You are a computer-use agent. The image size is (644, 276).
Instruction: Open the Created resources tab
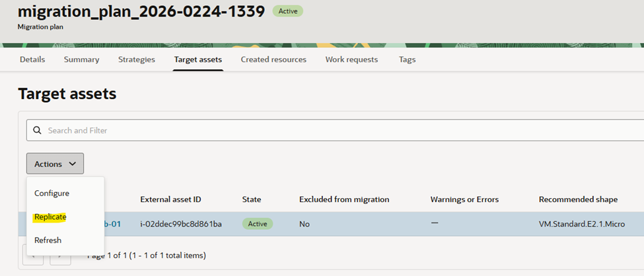(x=273, y=59)
